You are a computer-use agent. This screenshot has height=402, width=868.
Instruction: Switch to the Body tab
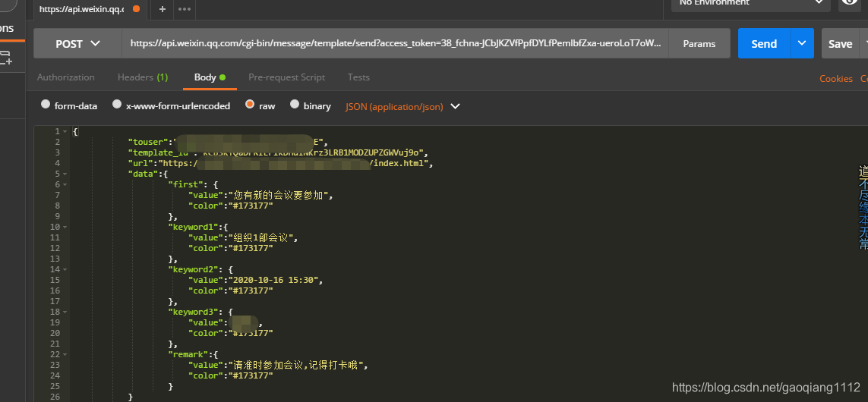210,77
